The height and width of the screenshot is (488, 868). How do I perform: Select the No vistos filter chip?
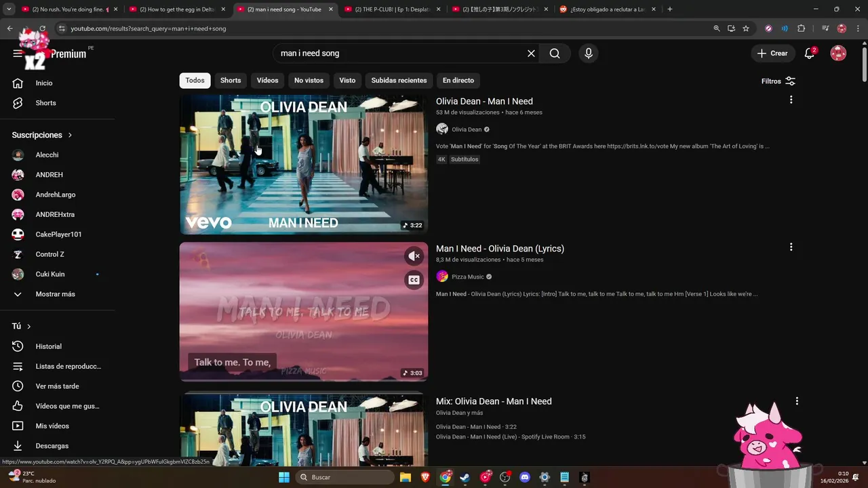point(309,81)
